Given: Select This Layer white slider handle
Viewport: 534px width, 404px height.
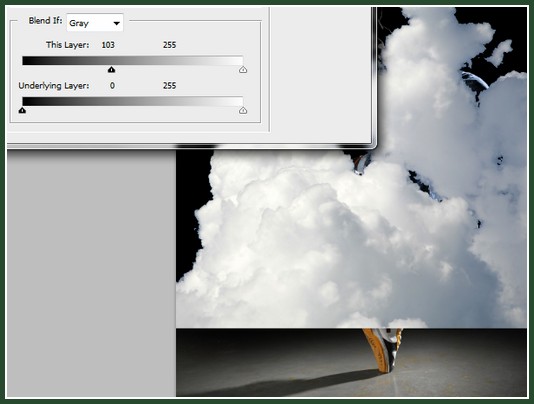Looking at the screenshot, I should coord(243,70).
